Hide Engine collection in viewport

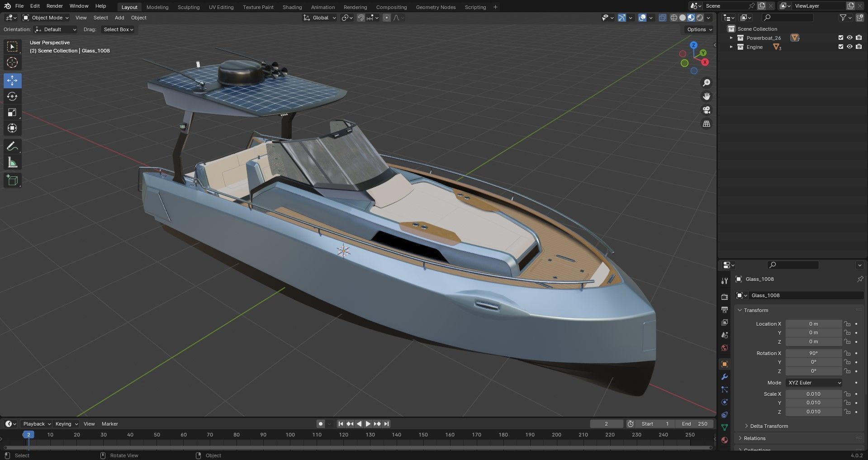pos(849,47)
